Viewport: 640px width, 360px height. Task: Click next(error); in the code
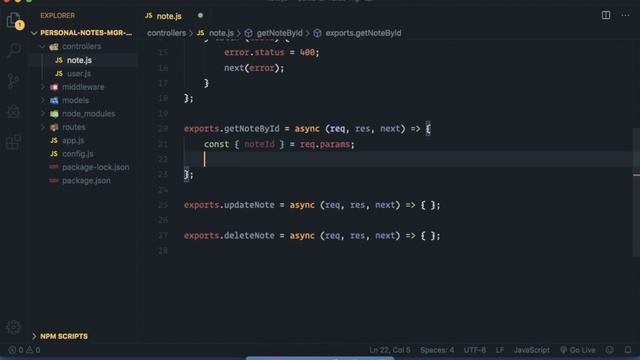click(x=254, y=68)
